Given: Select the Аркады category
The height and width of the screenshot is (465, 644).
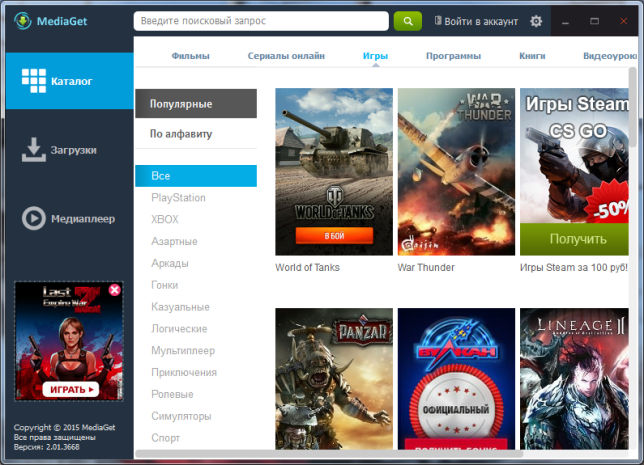Looking at the screenshot, I should tap(170, 263).
